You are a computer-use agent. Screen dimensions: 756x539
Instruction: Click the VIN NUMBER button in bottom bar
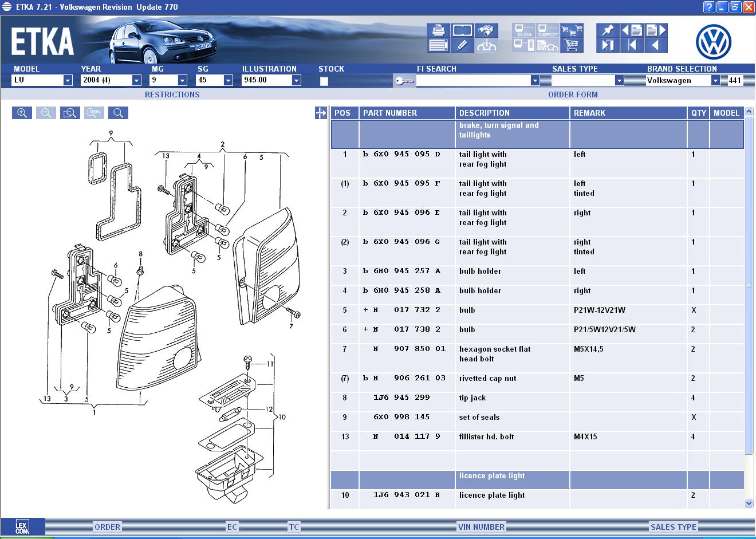481,527
